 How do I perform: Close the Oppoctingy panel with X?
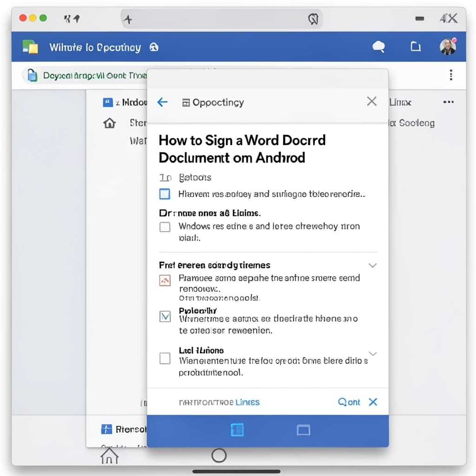point(371,101)
